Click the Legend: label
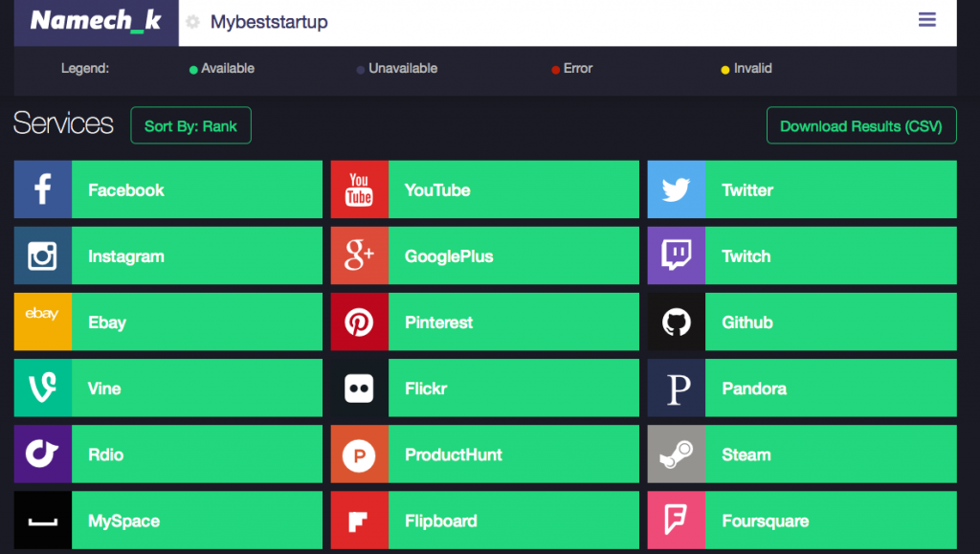This screenshot has height=554, width=980. [85, 69]
